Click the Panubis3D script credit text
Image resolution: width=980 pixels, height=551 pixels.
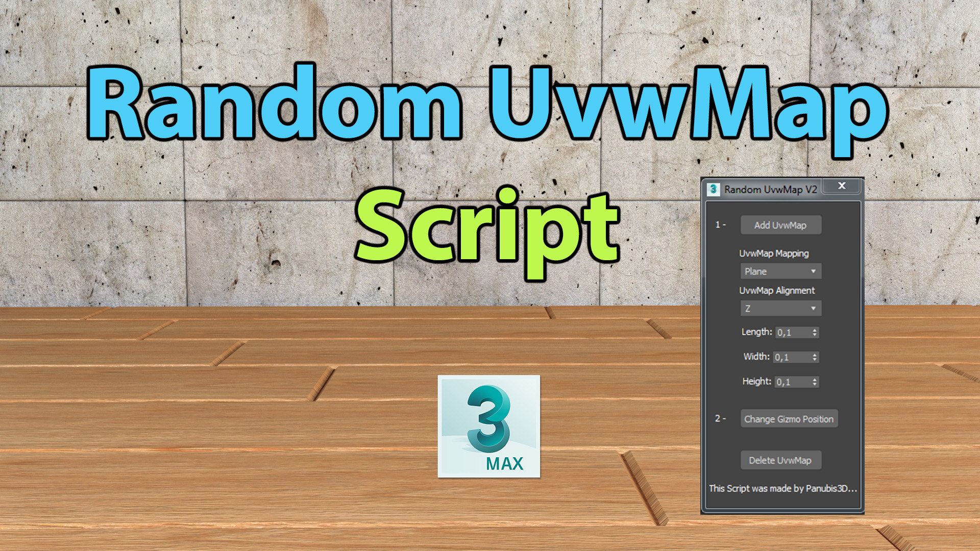pyautogui.click(x=783, y=488)
